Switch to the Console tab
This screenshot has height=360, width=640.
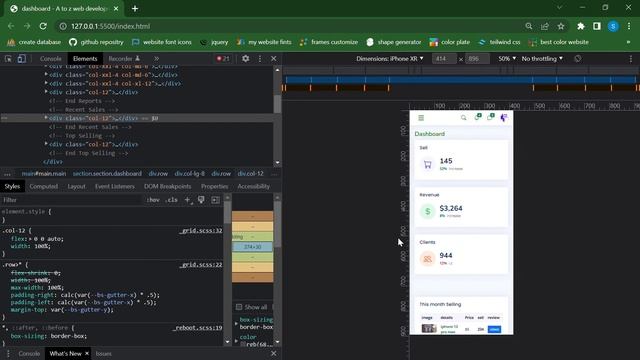[51, 59]
